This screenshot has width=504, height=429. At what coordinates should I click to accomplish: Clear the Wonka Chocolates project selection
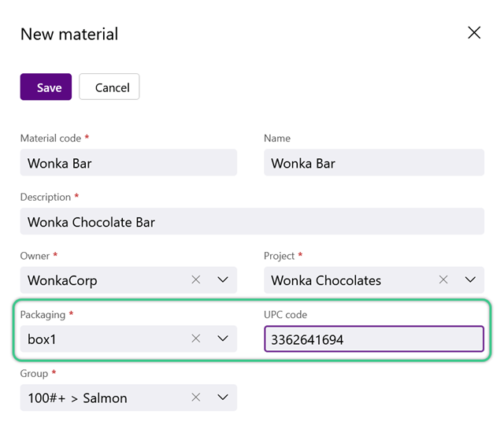pyautogui.click(x=443, y=279)
